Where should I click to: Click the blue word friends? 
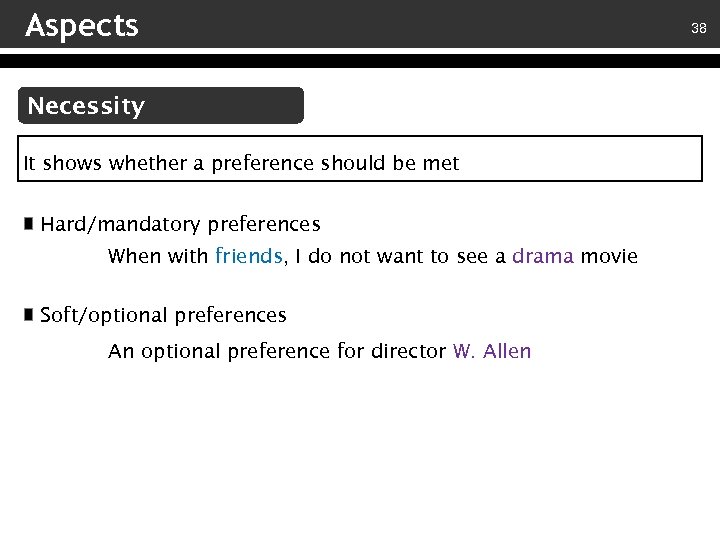point(249,256)
